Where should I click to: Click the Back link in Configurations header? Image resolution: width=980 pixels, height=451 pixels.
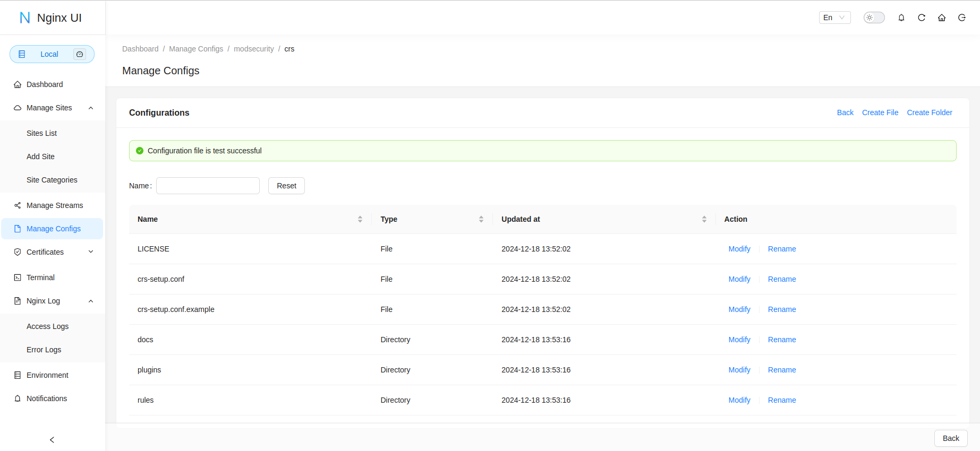[x=845, y=112]
